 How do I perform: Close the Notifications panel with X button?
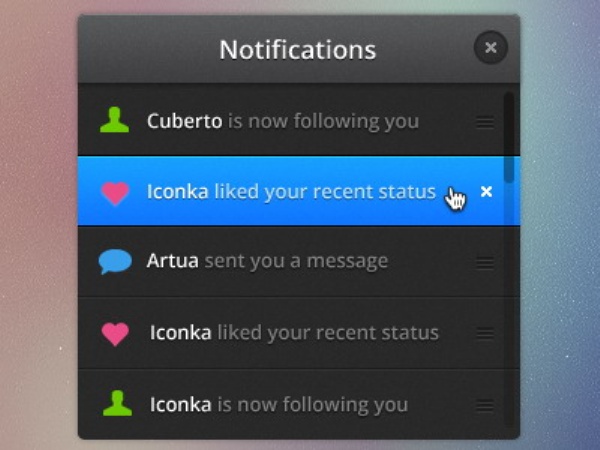[490, 47]
